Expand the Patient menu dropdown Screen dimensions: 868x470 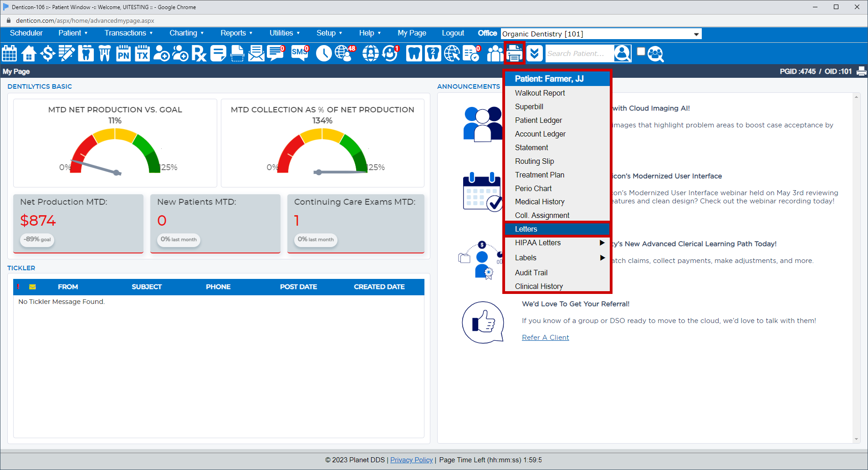pyautogui.click(x=73, y=33)
